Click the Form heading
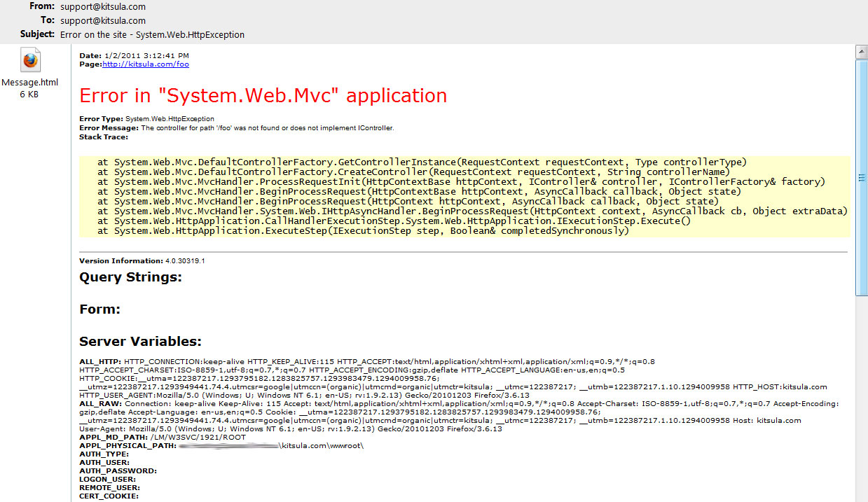 coord(99,309)
